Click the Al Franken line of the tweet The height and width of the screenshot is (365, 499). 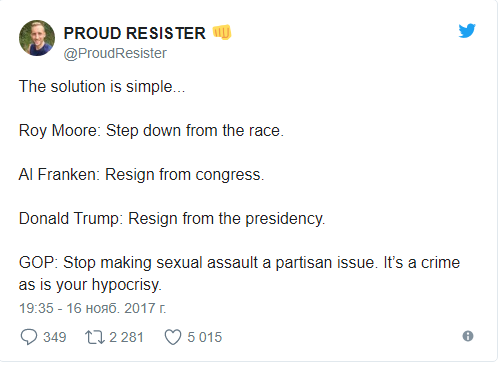pyautogui.click(x=142, y=175)
